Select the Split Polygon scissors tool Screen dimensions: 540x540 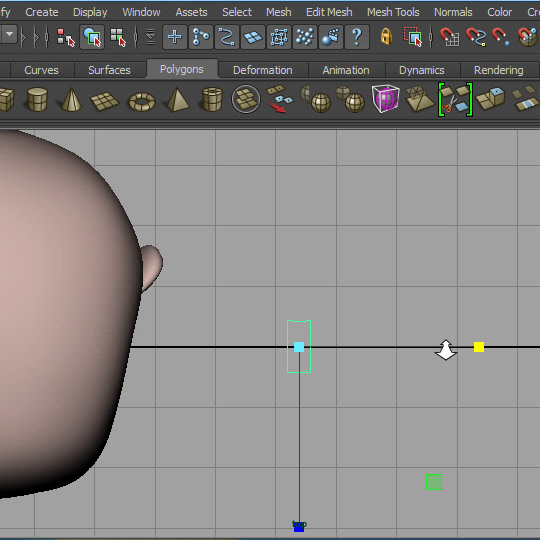[x=455, y=100]
